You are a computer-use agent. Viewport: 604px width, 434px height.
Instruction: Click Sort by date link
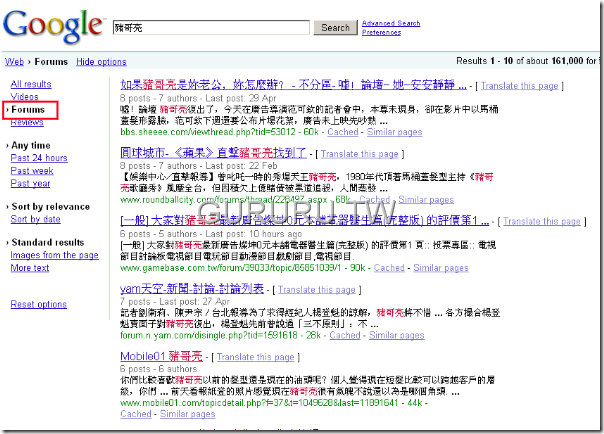pyautogui.click(x=35, y=219)
